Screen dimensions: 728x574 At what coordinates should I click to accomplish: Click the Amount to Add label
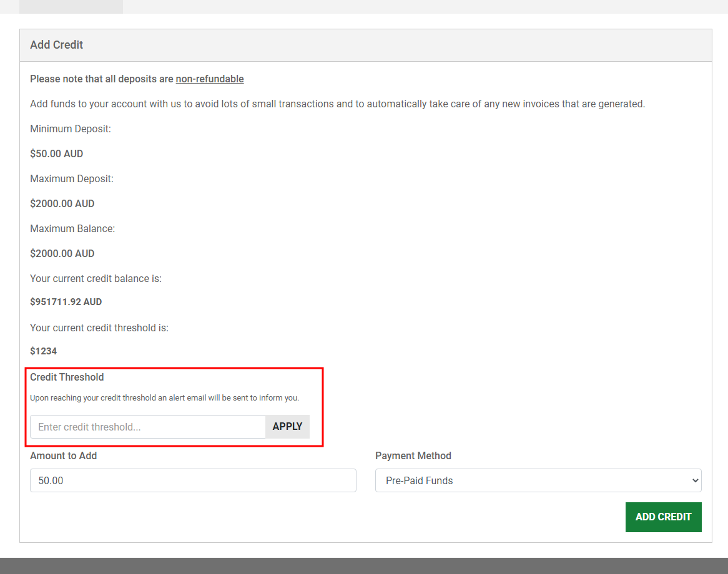point(63,456)
